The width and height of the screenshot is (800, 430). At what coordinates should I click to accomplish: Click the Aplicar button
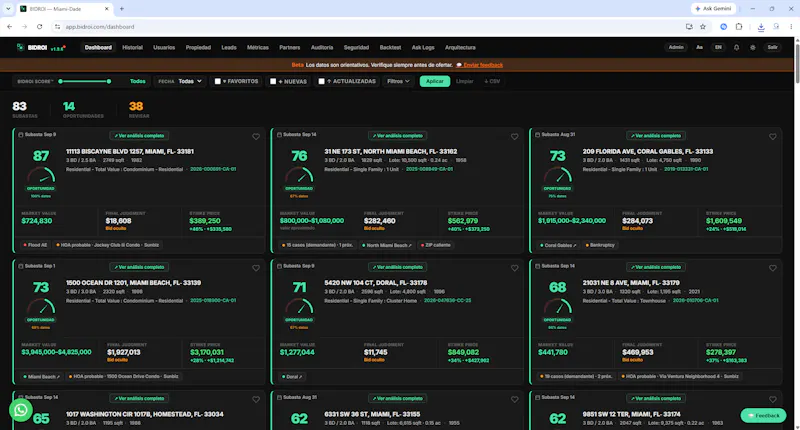pos(435,81)
